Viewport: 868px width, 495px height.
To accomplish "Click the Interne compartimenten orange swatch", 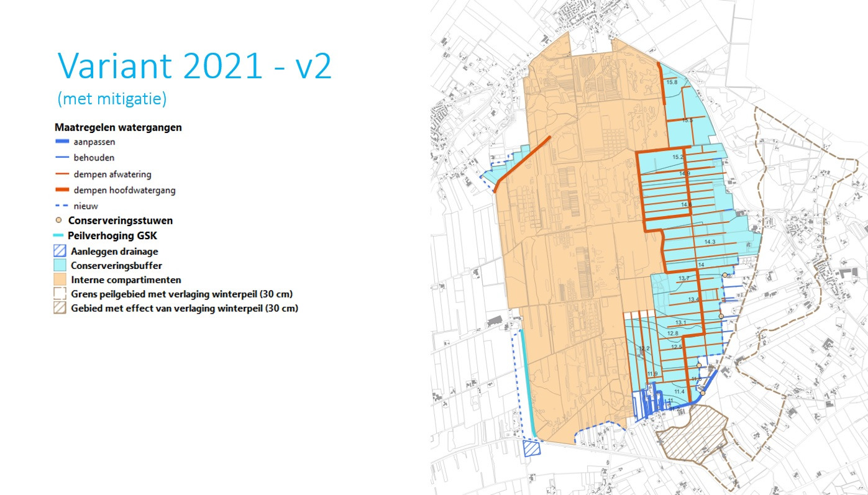I will click(60, 280).
